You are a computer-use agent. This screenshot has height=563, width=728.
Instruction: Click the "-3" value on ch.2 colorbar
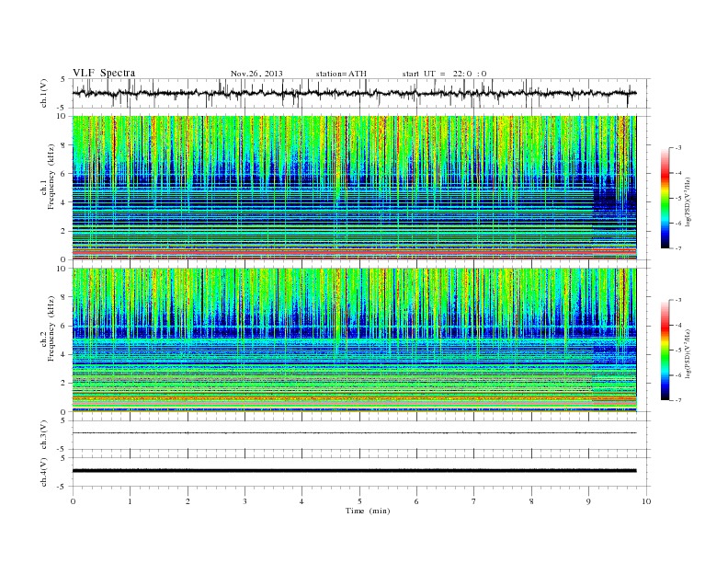coord(678,300)
